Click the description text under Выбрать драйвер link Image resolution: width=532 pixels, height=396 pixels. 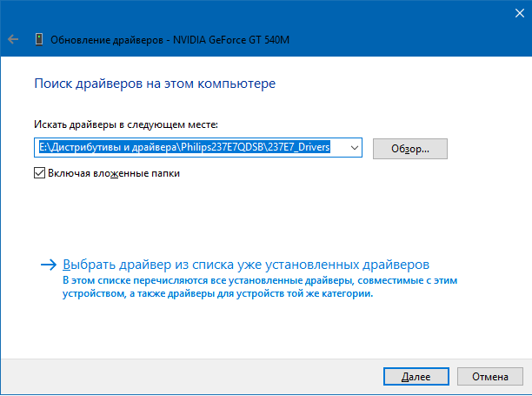pyautogui.click(x=260, y=287)
